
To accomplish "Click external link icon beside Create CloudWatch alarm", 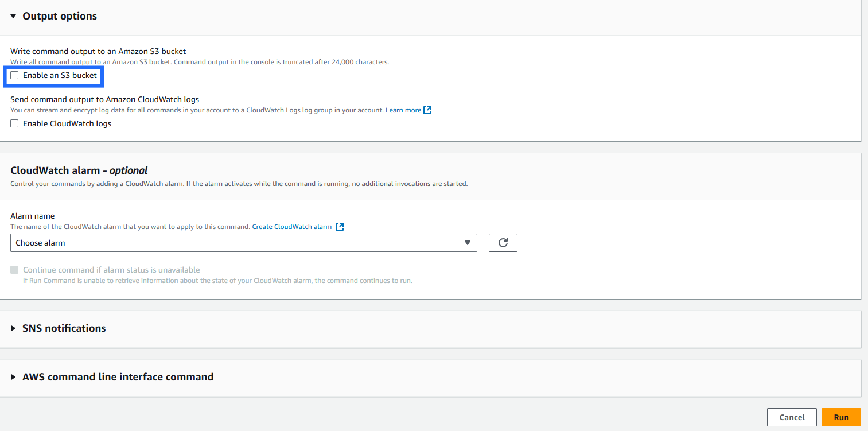I will (x=340, y=227).
